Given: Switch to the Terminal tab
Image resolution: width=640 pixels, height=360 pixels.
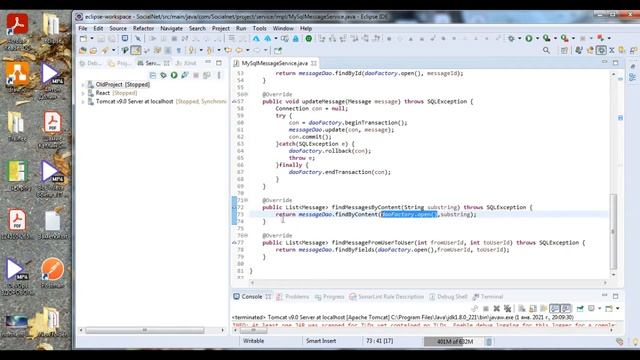Looking at the screenshot, I should [x=488, y=297].
